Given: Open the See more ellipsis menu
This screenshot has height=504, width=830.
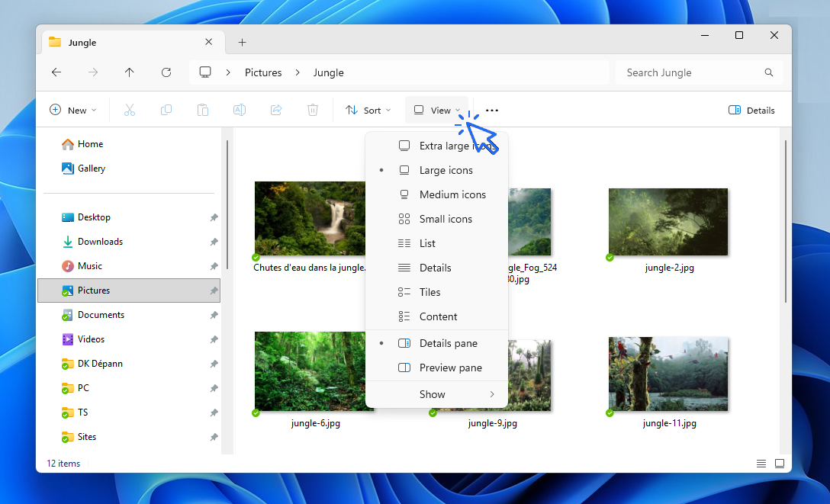Looking at the screenshot, I should (x=492, y=111).
